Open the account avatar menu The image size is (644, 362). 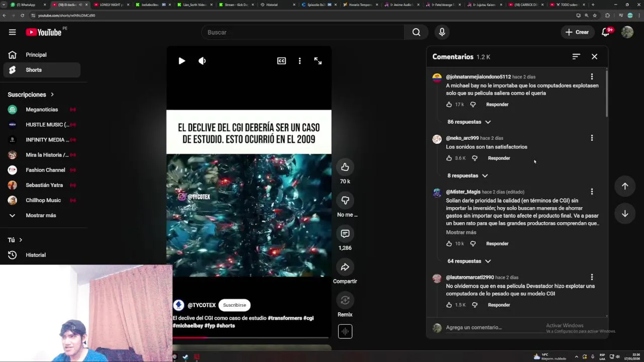tap(627, 32)
